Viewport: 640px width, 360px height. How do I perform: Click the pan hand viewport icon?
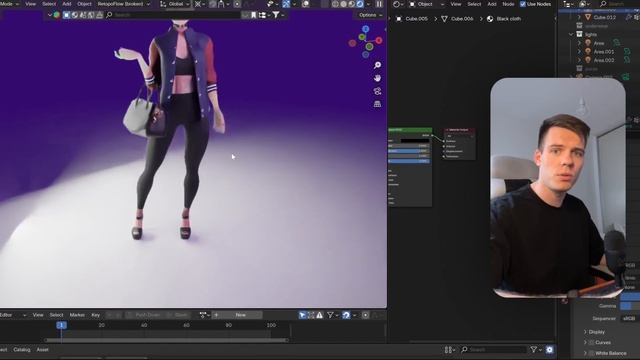pos(378,78)
